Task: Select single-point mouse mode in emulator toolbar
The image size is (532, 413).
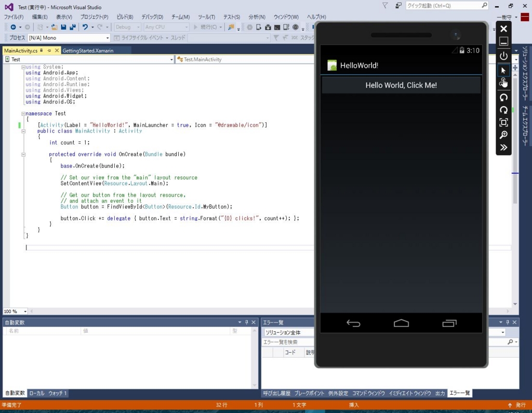Action: point(503,70)
